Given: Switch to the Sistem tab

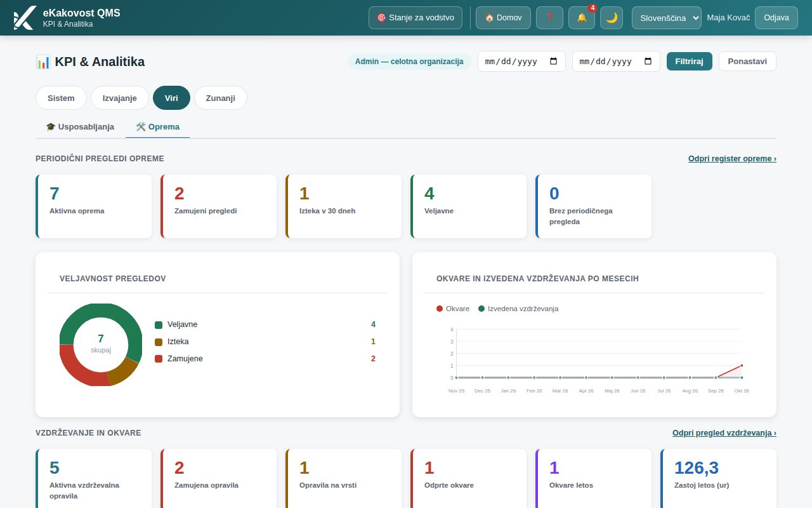Looking at the screenshot, I should click(61, 98).
